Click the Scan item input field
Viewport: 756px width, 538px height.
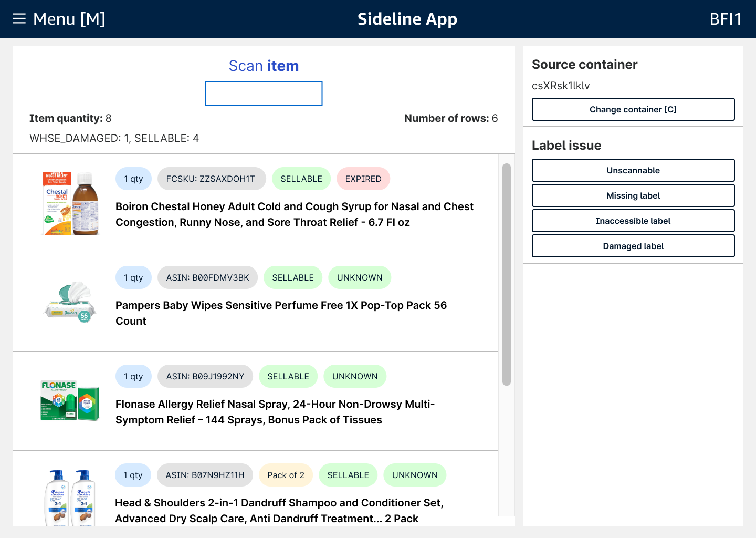click(x=264, y=94)
